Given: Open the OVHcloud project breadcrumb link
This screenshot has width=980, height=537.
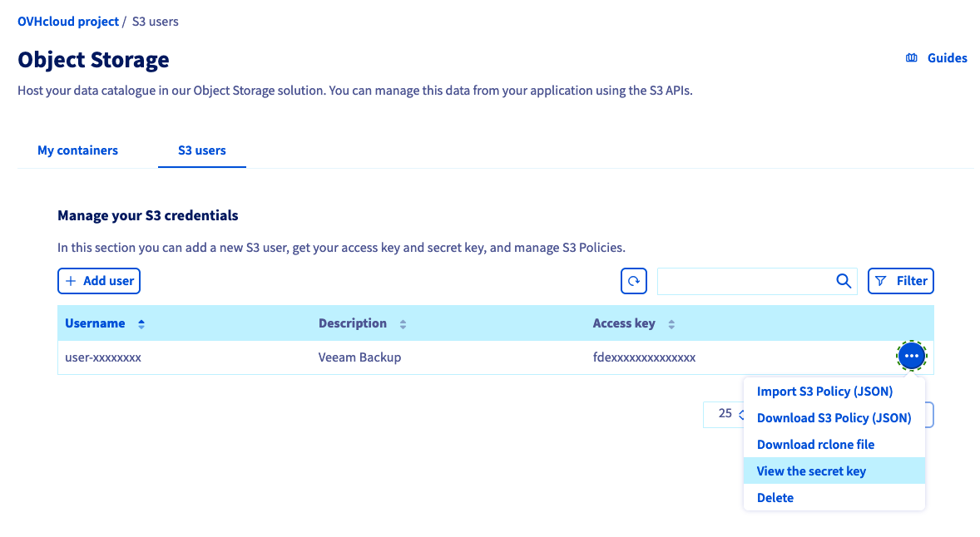Looking at the screenshot, I should tap(68, 21).
